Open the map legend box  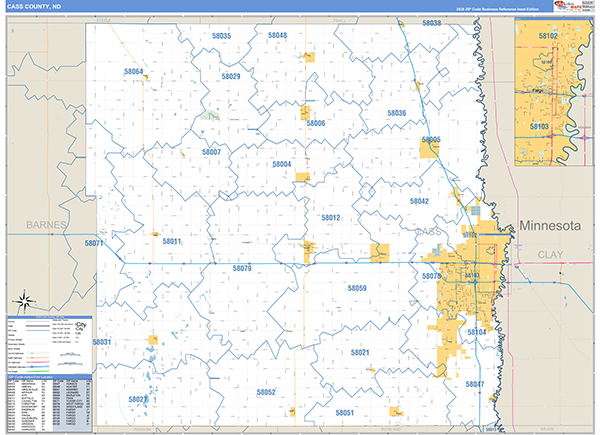[x=49, y=346]
